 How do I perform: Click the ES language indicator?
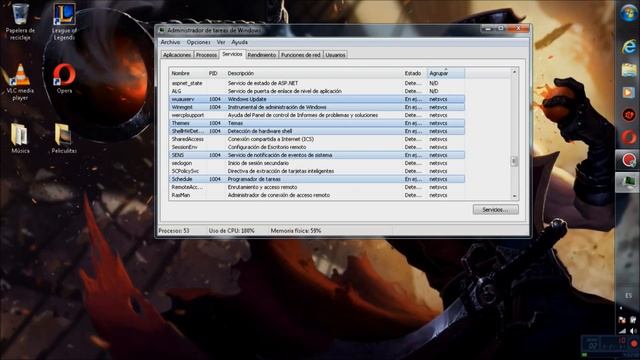(628, 296)
